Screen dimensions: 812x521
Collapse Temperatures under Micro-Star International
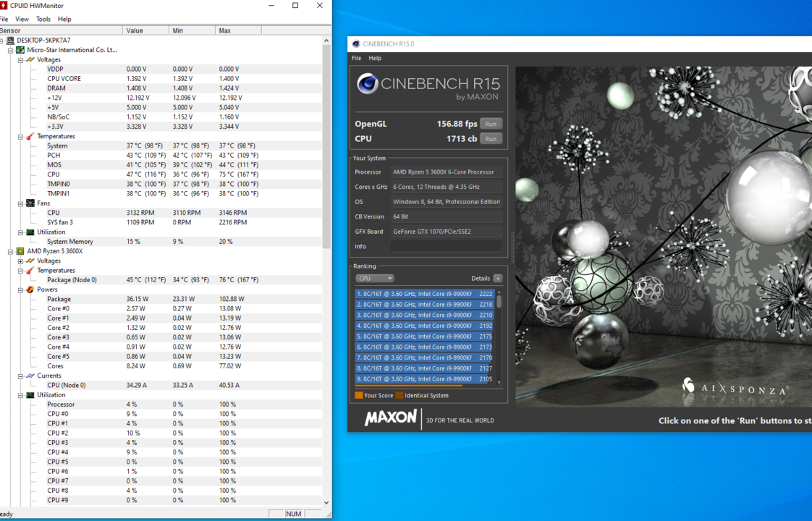21,137
